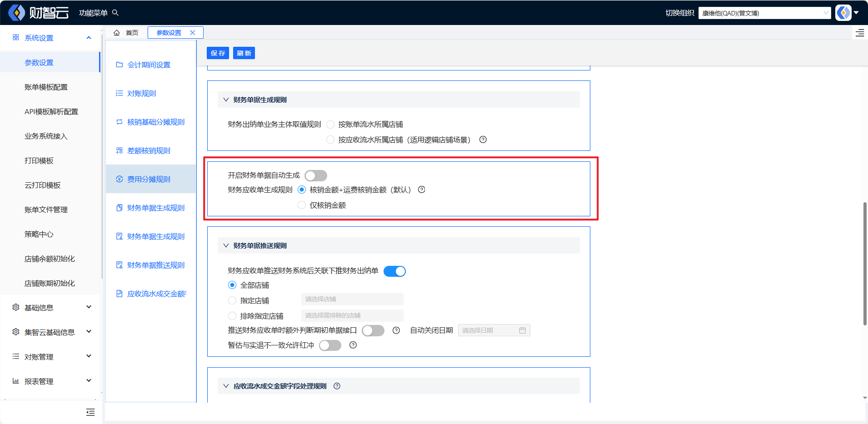This screenshot has width=868, height=424.
Task: Go to 差额核销规则 in the settings list
Action: (x=149, y=150)
